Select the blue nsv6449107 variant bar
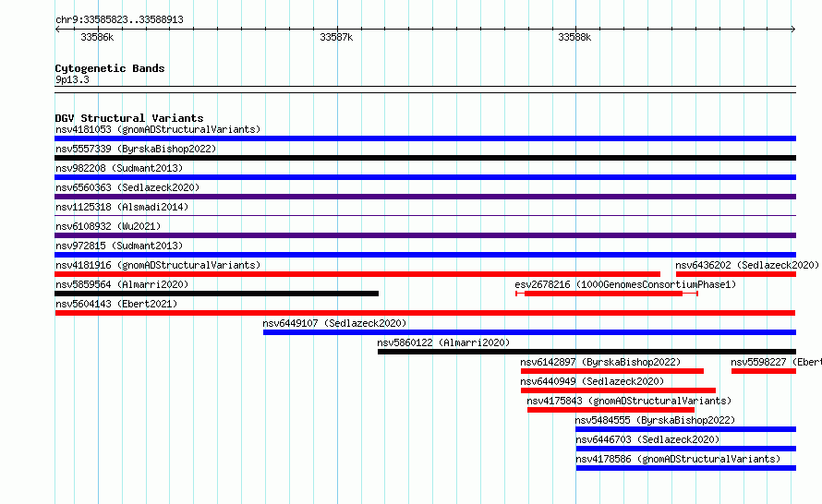The width and height of the screenshot is (822, 504). pos(529,332)
